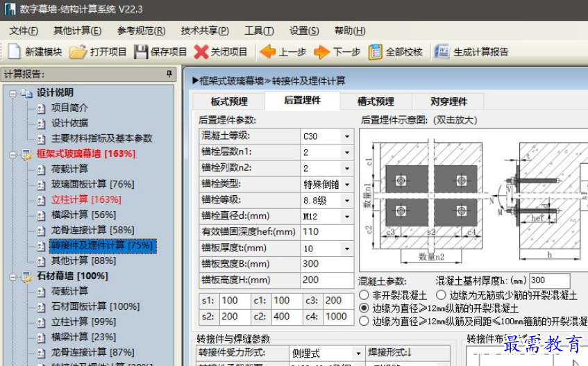Click the c4 input showing 1000

point(339,317)
